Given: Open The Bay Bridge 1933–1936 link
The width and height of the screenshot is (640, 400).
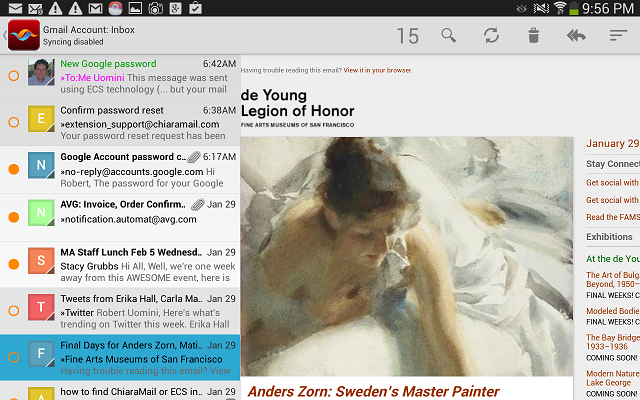Looking at the screenshot, I should point(613,342).
